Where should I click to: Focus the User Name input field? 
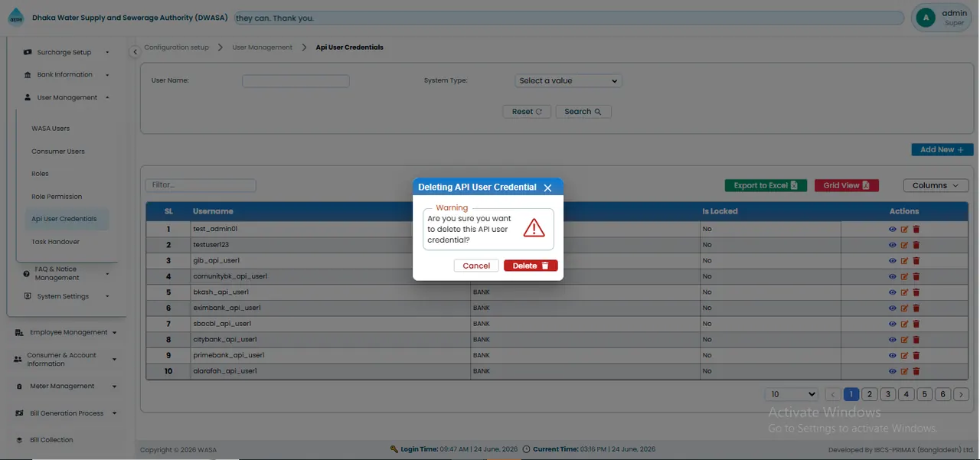tap(296, 80)
